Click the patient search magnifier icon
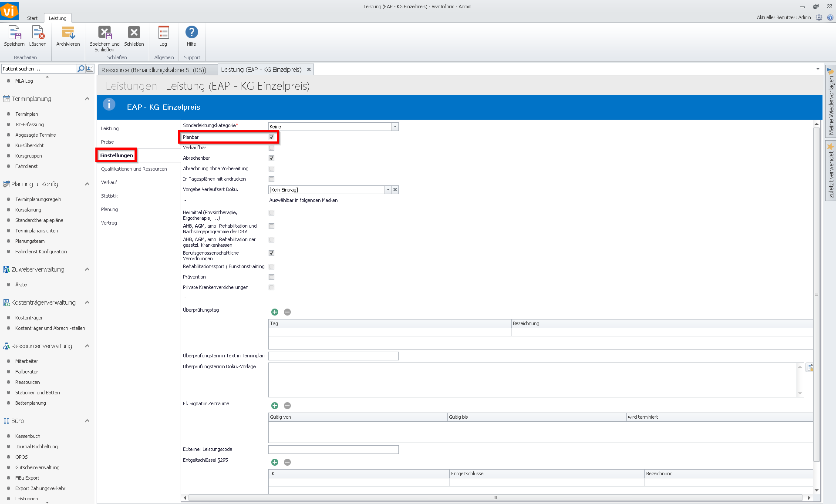 click(x=81, y=69)
